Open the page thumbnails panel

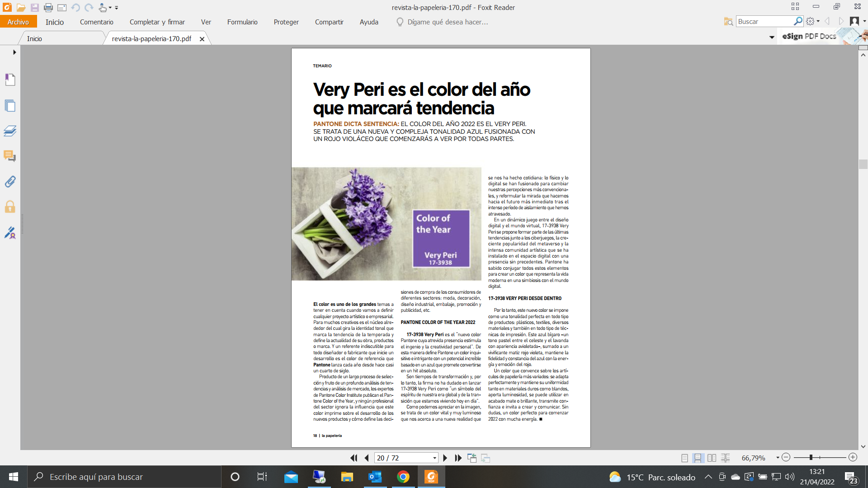click(x=10, y=106)
